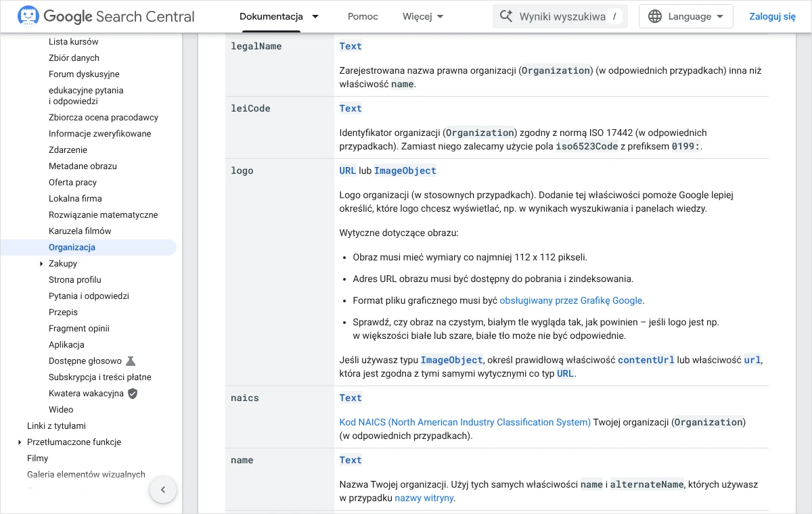Image resolution: width=812 pixels, height=514 pixels.
Task: Click the shield icon next to Kwatera wakacyjna
Action: [x=133, y=393]
